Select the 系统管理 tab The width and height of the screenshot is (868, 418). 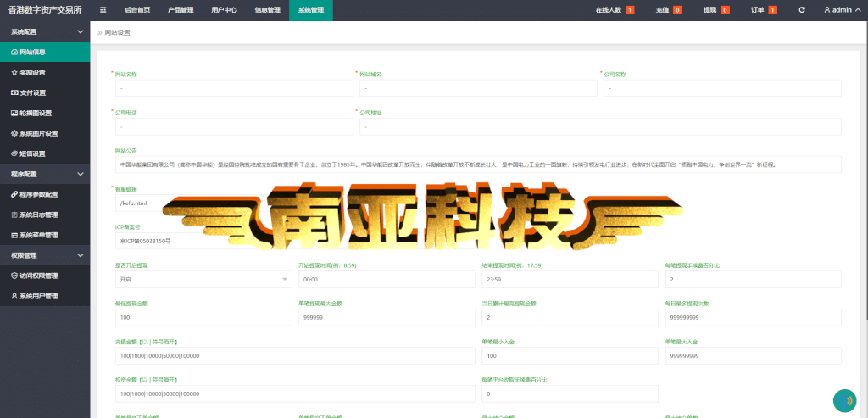[310, 10]
